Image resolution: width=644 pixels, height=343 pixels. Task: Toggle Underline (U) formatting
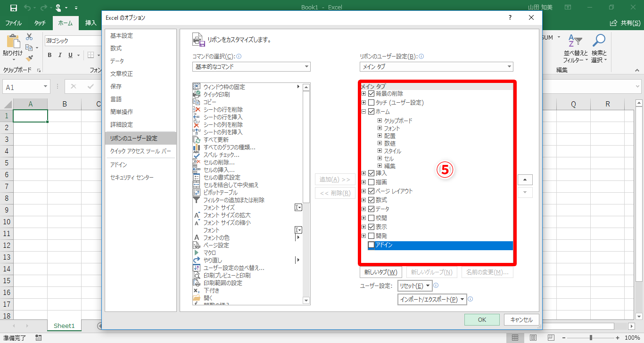71,55
